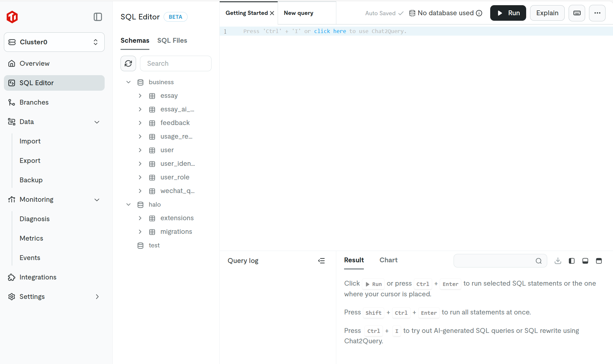This screenshot has height=364, width=613.
Task: Open the more options ellipsis menu
Action: click(597, 13)
